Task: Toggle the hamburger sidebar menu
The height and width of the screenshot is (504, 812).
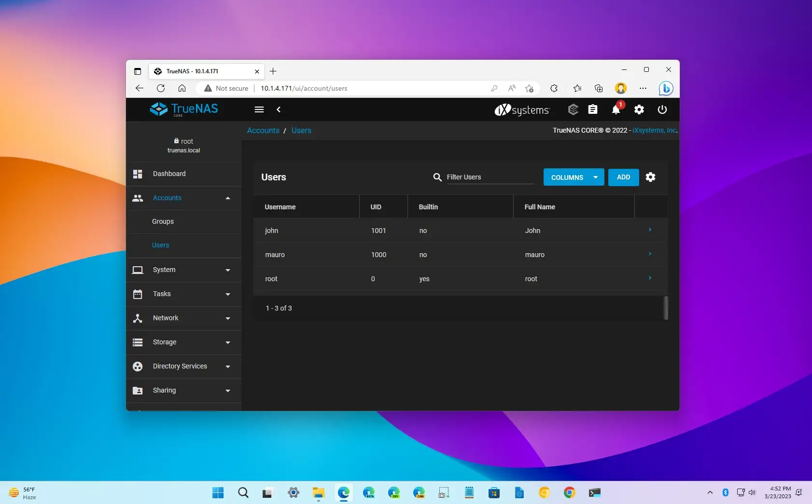Action: coord(259,109)
